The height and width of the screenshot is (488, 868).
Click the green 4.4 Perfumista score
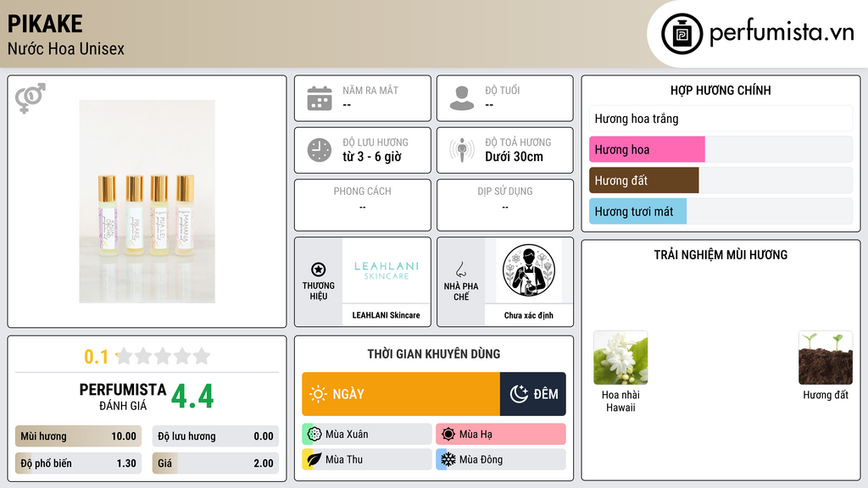point(192,396)
